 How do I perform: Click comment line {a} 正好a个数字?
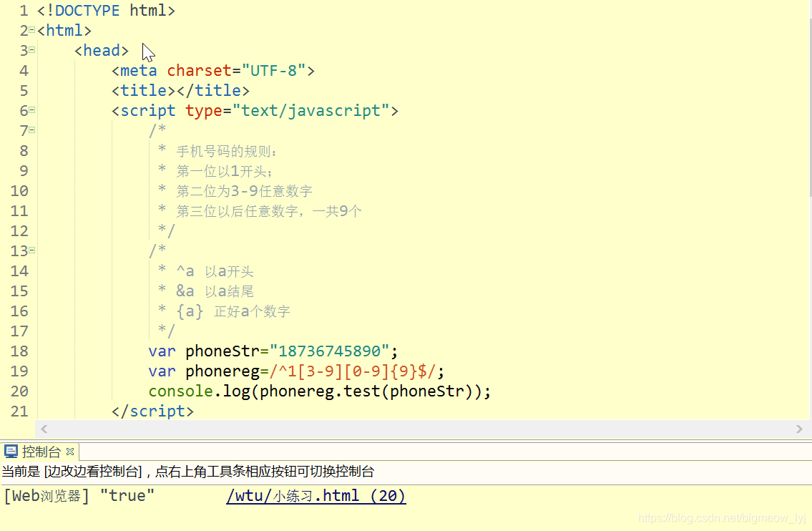(x=233, y=311)
